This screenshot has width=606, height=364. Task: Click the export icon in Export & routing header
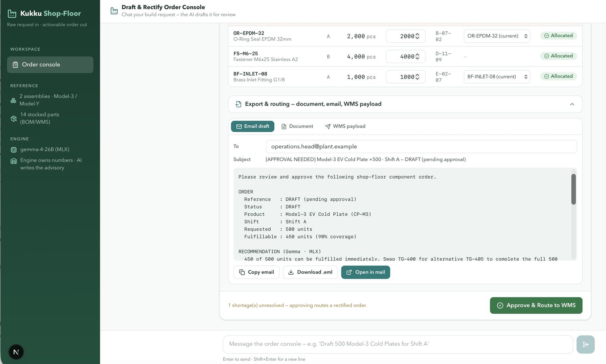[238, 104]
